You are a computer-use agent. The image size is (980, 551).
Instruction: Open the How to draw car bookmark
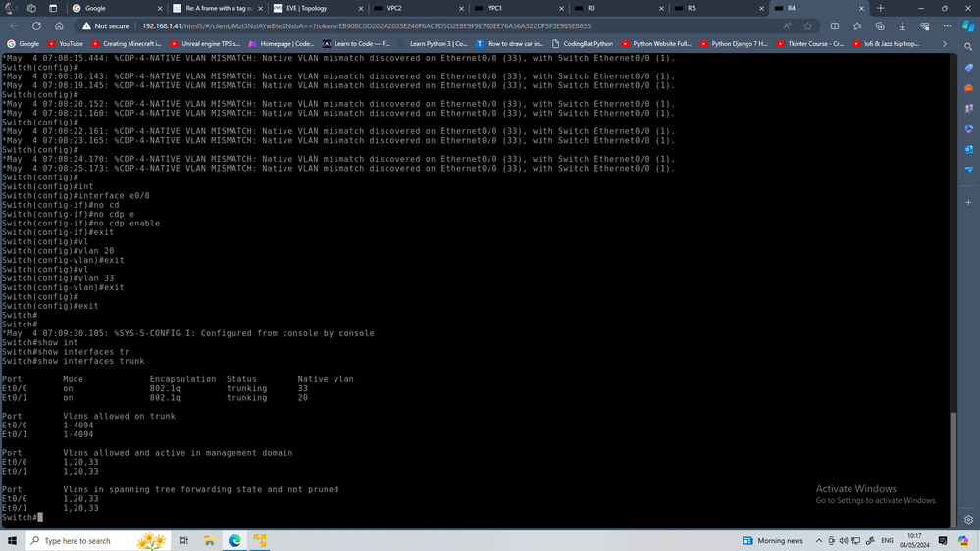[x=509, y=44]
